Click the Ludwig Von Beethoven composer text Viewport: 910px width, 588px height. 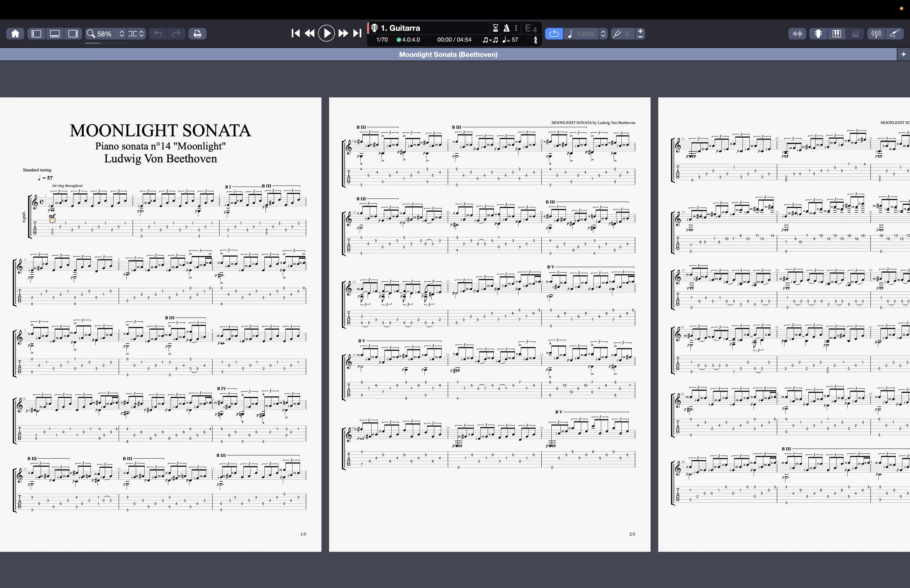pos(160,158)
